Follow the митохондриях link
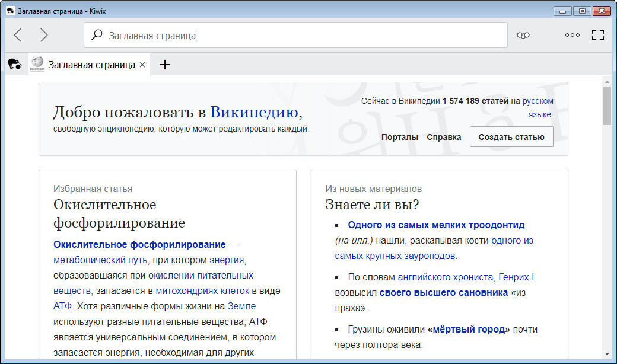Screen dimensions: 617x364 (x=187, y=291)
